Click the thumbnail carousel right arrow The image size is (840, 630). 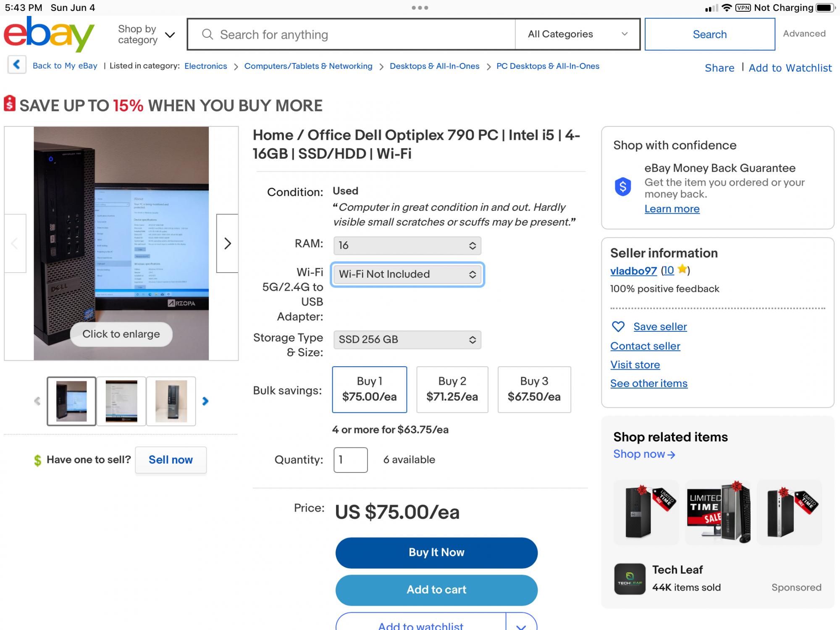click(205, 402)
